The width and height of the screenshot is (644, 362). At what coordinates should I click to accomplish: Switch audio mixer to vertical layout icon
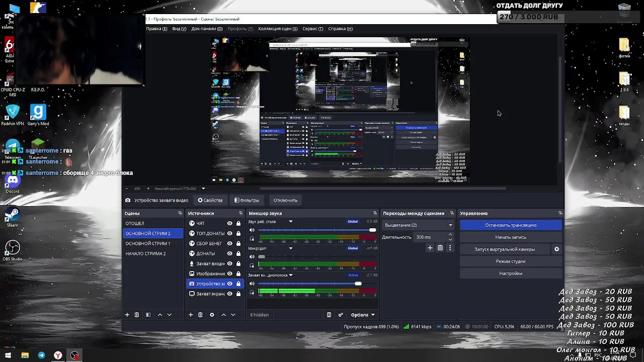(x=329, y=315)
